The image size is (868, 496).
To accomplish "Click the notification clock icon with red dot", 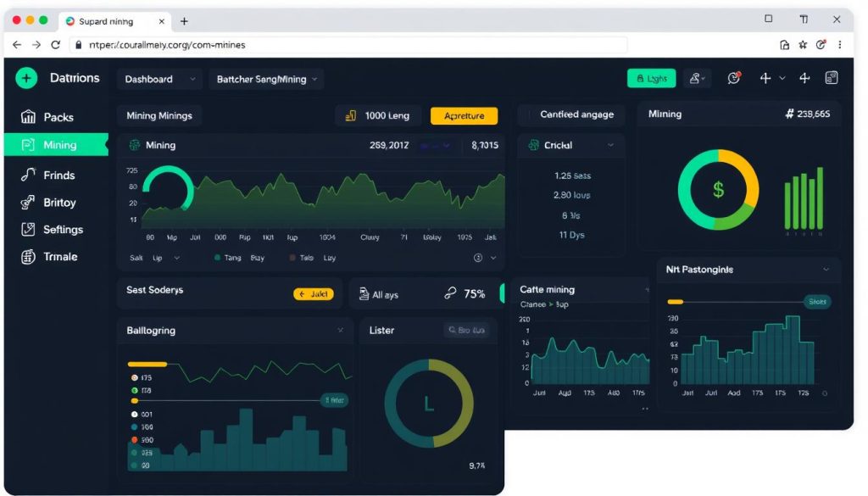I will coord(734,78).
